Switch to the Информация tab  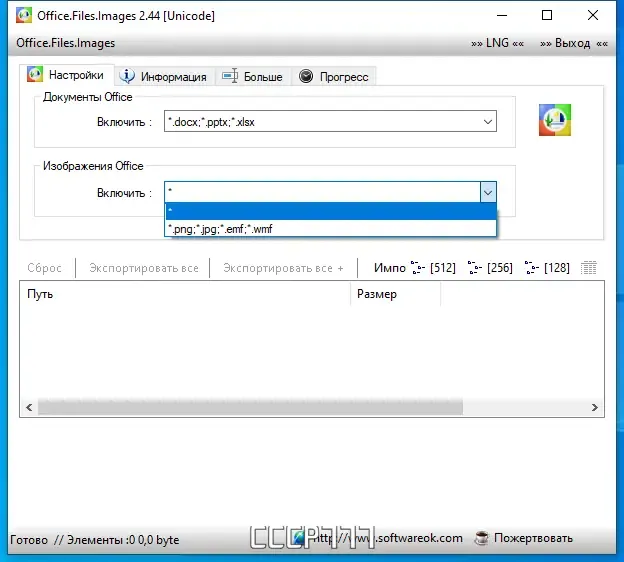pyautogui.click(x=165, y=76)
